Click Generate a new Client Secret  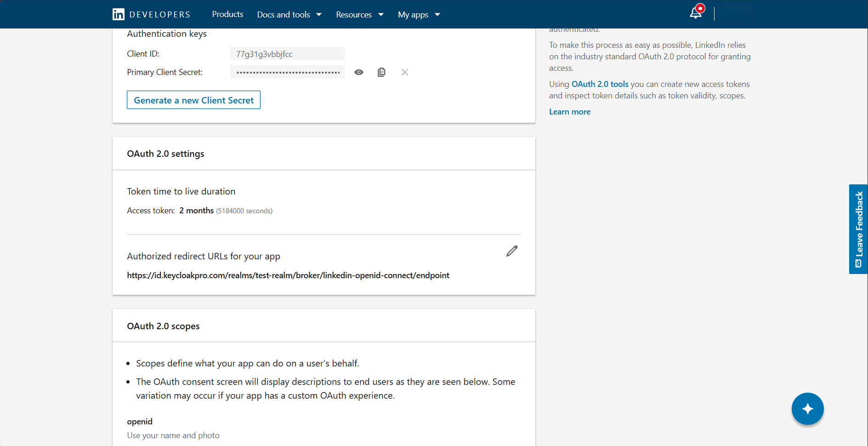coord(193,100)
